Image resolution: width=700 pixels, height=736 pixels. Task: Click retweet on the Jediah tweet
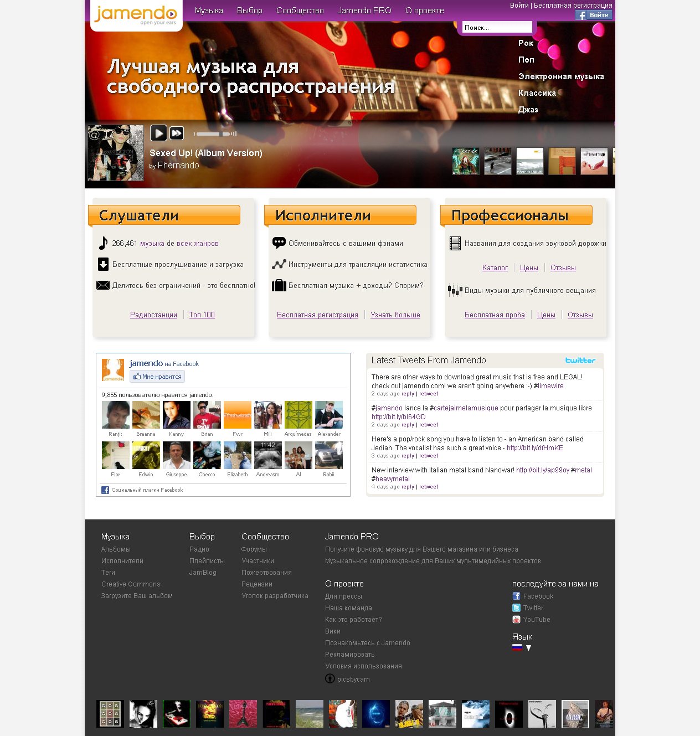tap(429, 456)
